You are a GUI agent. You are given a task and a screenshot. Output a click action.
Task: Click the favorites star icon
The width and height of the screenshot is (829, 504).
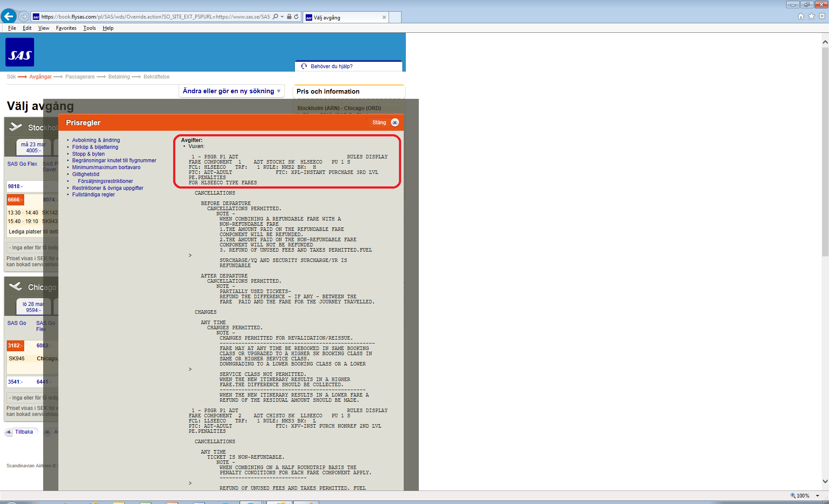point(812,16)
